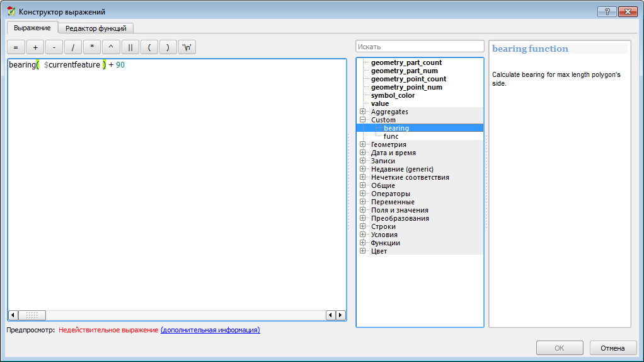The height and width of the screenshot is (362, 644).
Task: Expand the Функции group
Action: (363, 243)
